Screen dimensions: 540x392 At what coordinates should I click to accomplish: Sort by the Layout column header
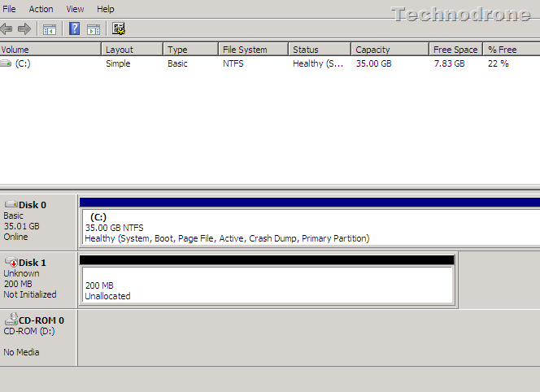pyautogui.click(x=133, y=50)
